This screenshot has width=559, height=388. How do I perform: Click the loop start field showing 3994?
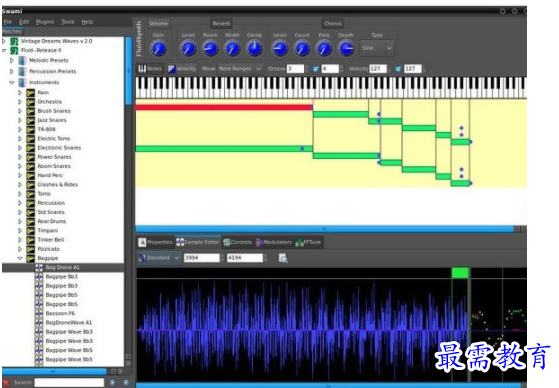(x=202, y=258)
